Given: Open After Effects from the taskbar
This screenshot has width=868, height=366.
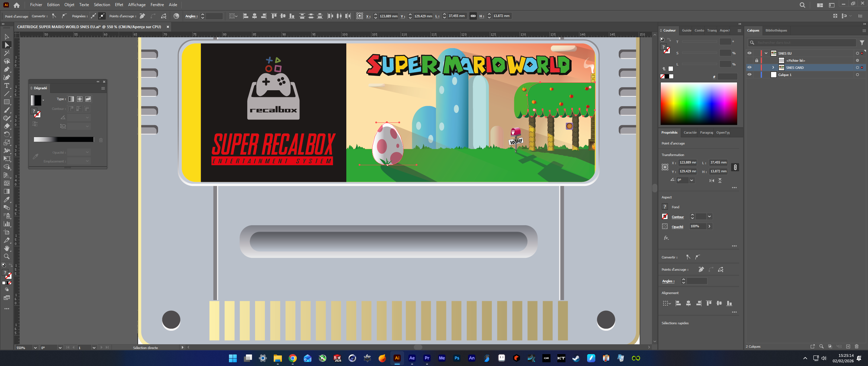Looking at the screenshot, I should tap(412, 358).
